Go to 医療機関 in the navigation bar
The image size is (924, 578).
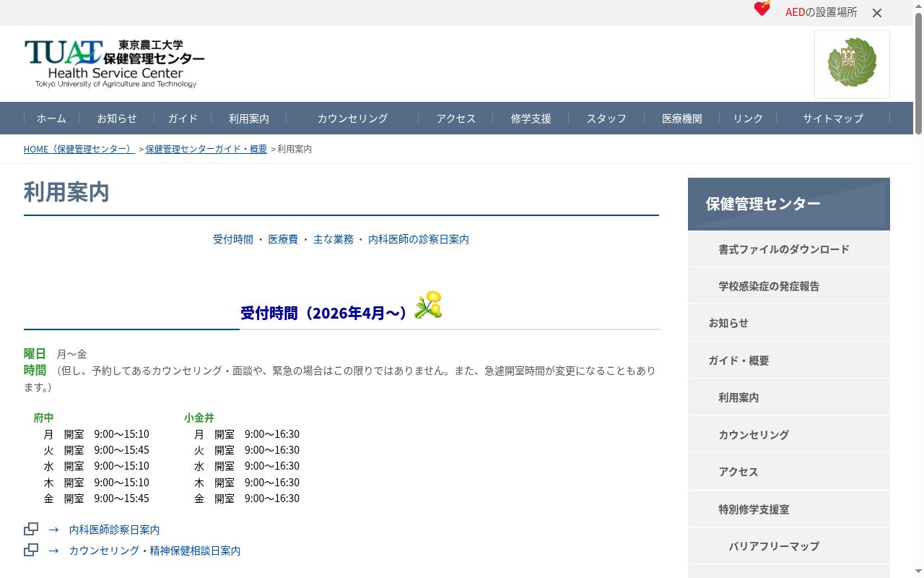682,118
